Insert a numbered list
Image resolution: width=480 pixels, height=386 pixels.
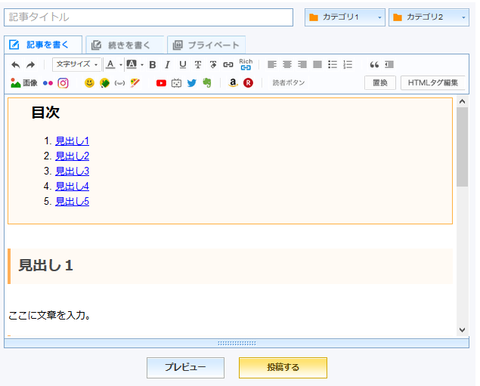click(348, 64)
